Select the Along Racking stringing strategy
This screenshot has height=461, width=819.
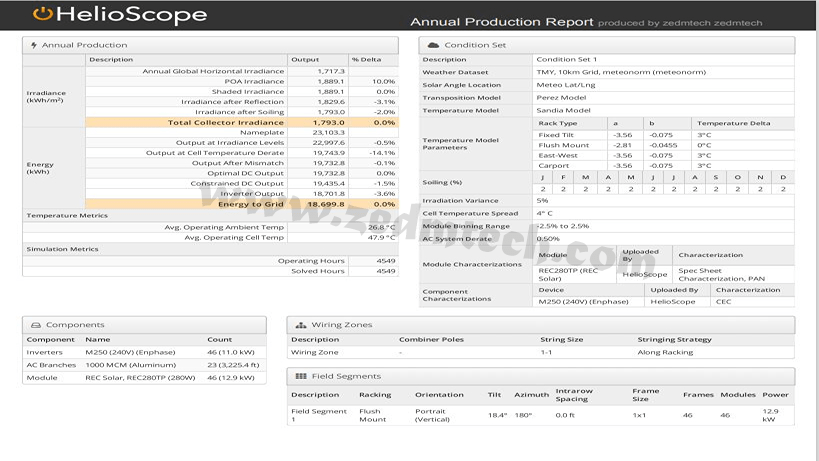(665, 352)
